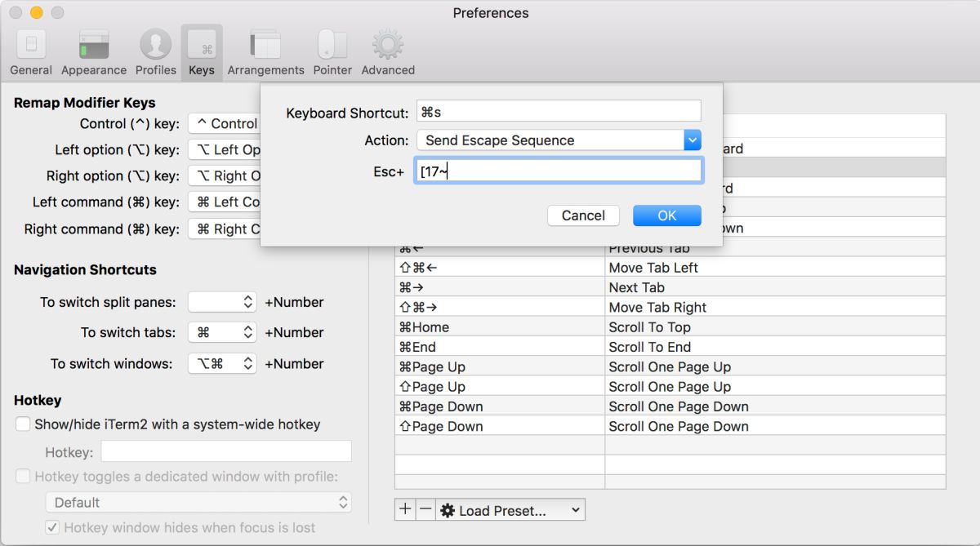980x546 pixels.
Task: Toggle Hotkey window hides when focus is lost
Action: pyautogui.click(x=52, y=527)
